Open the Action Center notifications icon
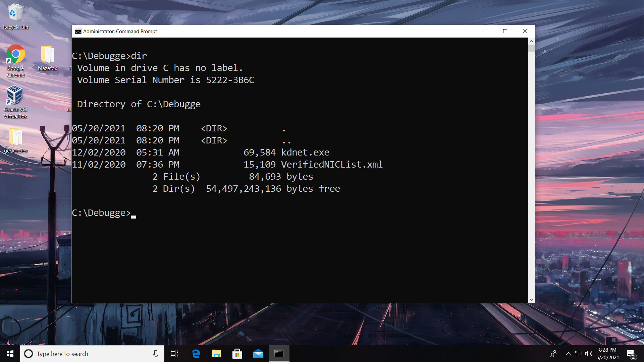Image resolution: width=644 pixels, height=362 pixels. (x=631, y=354)
